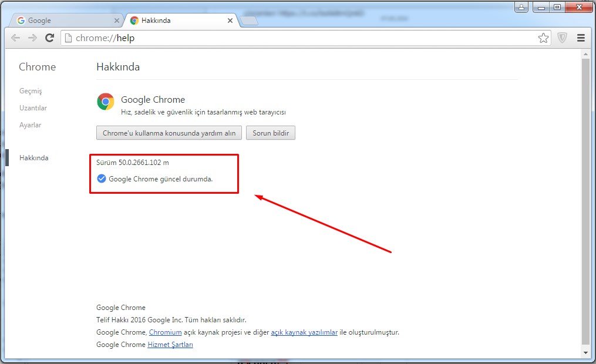Viewport: 596px width, 364px height.
Task: Click the user profile icon in title bar
Action: (x=521, y=7)
